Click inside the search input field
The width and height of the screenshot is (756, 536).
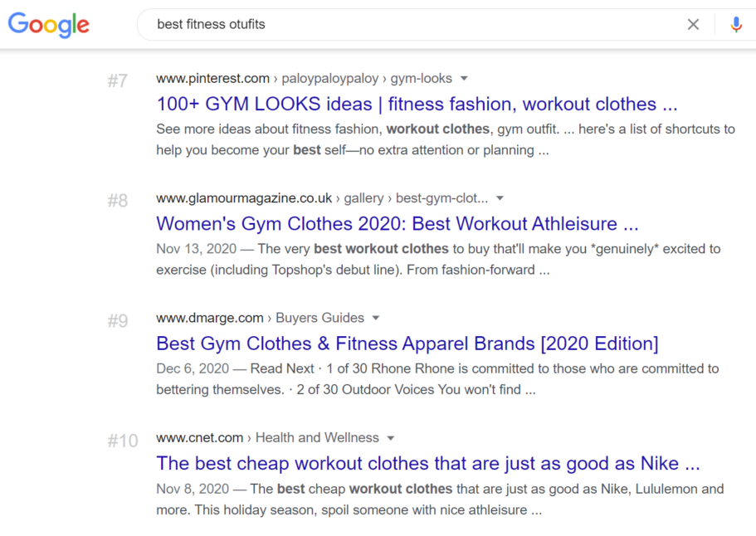coord(373,24)
